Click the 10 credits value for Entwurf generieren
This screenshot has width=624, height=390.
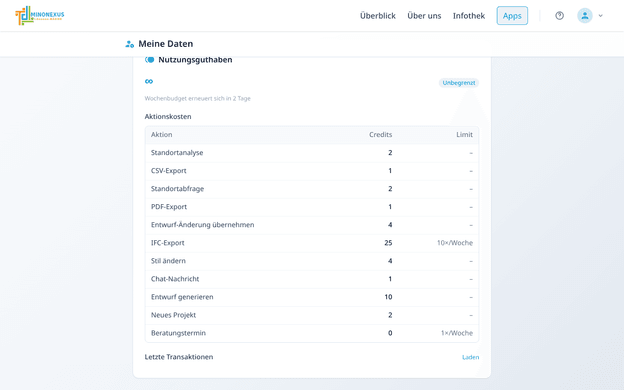[x=388, y=297]
